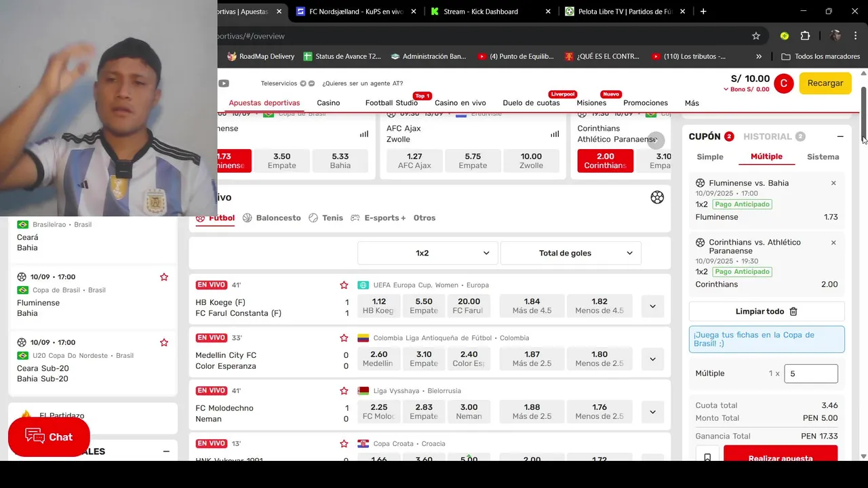
Task: Click the trash icon in Limpiar todo
Action: coord(793,312)
